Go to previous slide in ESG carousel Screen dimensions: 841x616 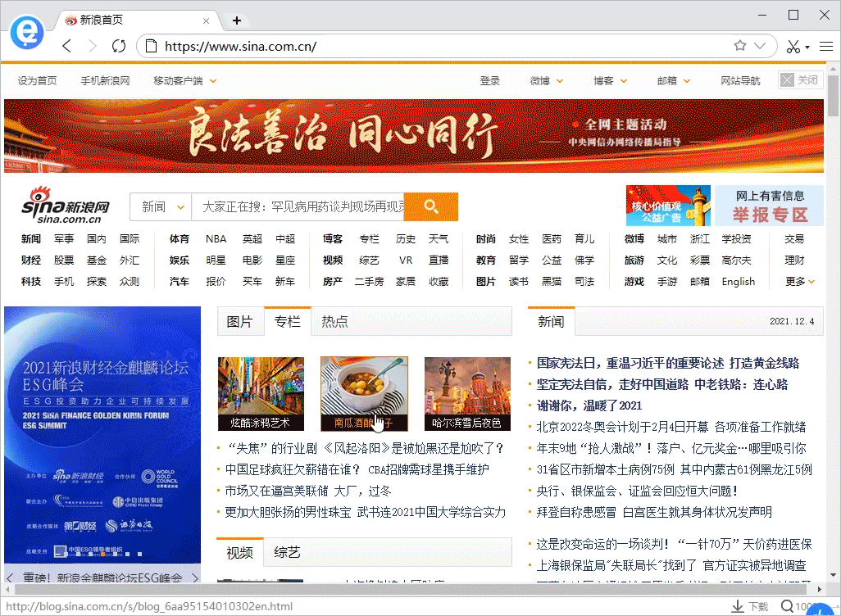coord(10,577)
